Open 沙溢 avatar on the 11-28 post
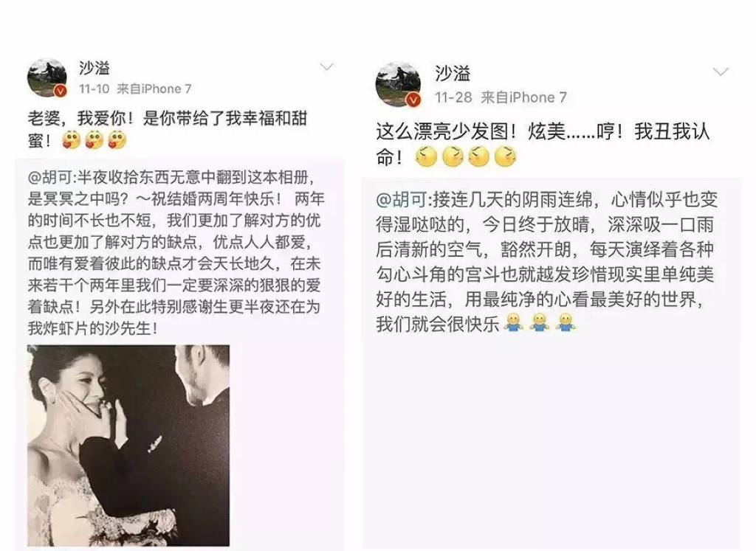This screenshot has width=756, height=551. pos(398,84)
